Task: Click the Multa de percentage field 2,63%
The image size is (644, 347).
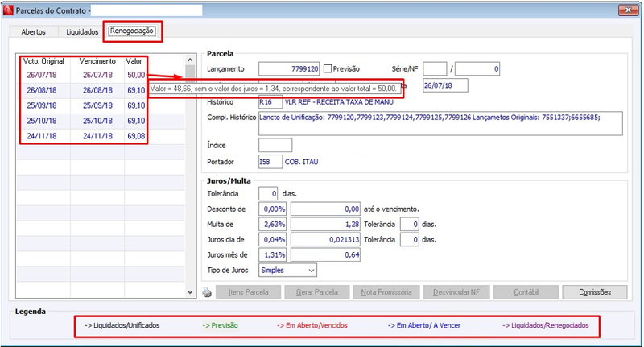Action: pyautogui.click(x=272, y=224)
